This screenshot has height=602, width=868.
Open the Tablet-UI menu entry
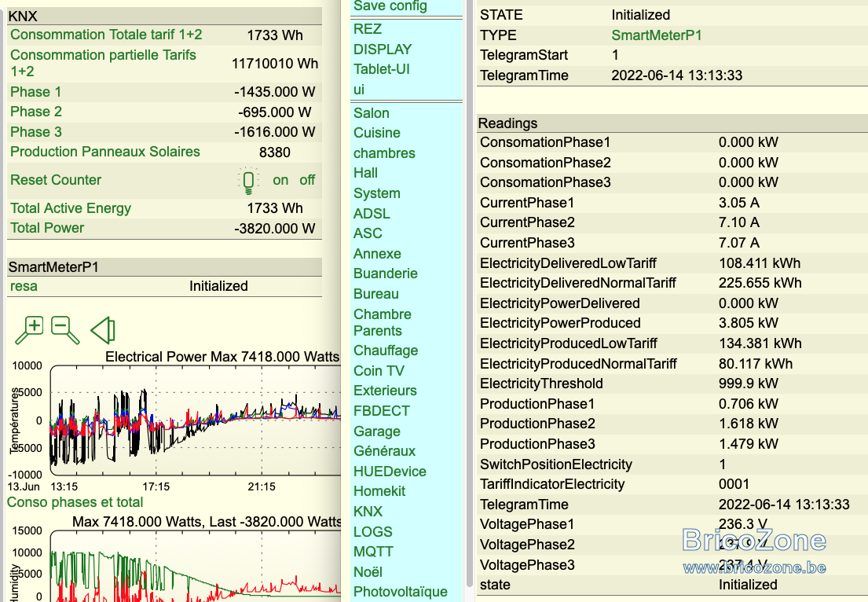click(x=382, y=69)
